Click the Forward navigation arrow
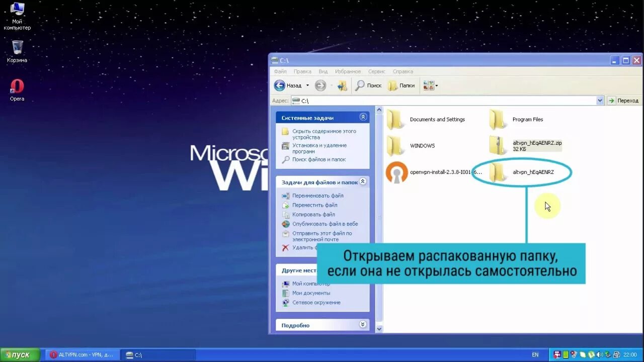The height and width of the screenshot is (362, 644). pos(320,85)
